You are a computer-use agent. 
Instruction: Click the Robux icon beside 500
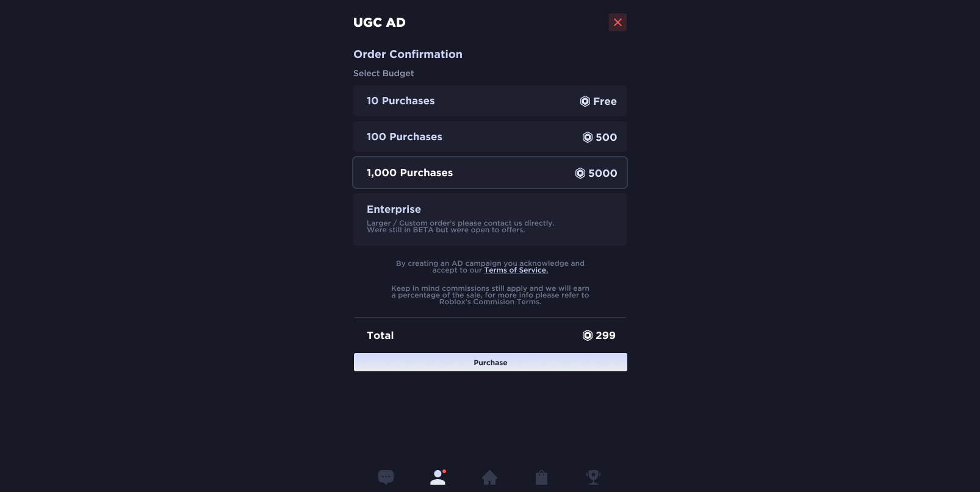587,137
